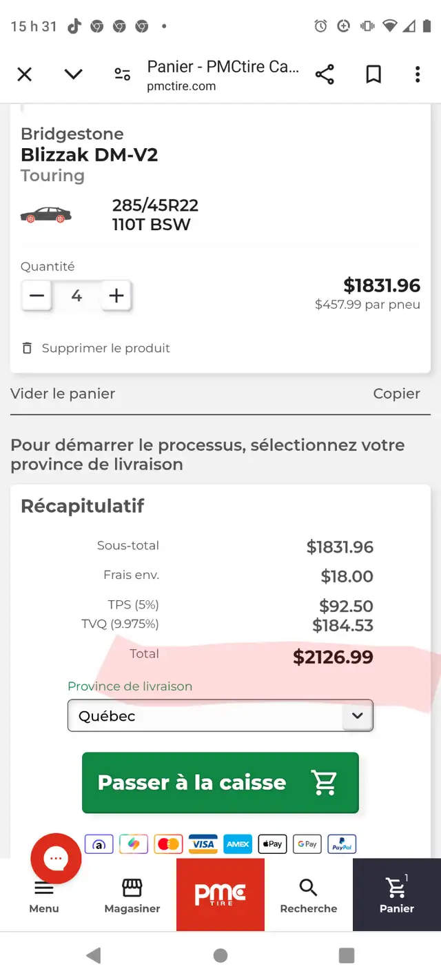Tap the trash icon to delete product
Image resolution: width=441 pixels, height=980 pixels.
(x=28, y=348)
